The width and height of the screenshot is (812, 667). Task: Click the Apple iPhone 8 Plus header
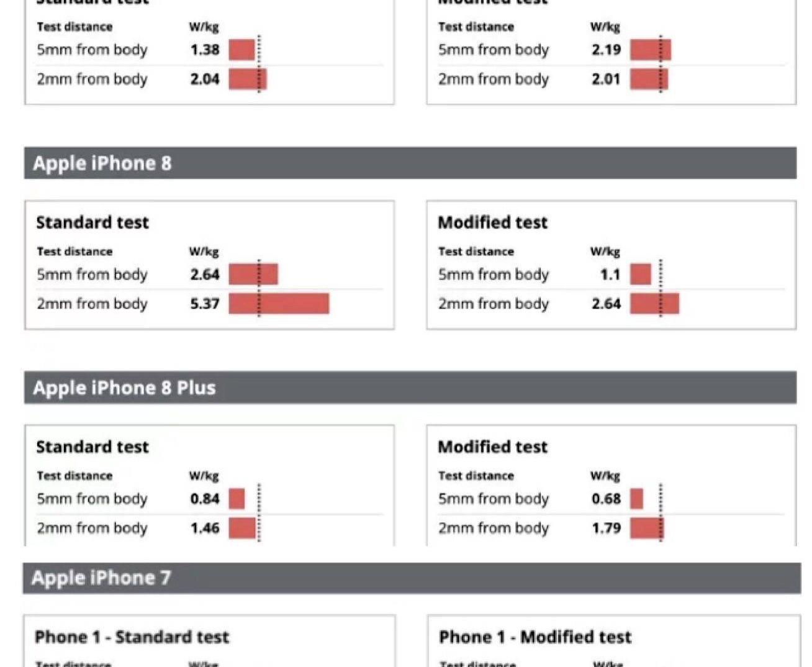(x=124, y=388)
